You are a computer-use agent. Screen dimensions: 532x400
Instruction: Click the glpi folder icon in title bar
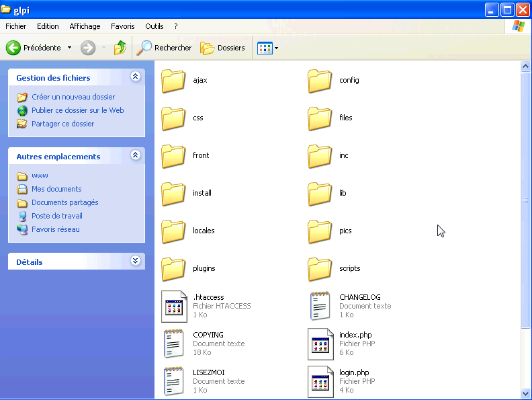tap(6, 9)
